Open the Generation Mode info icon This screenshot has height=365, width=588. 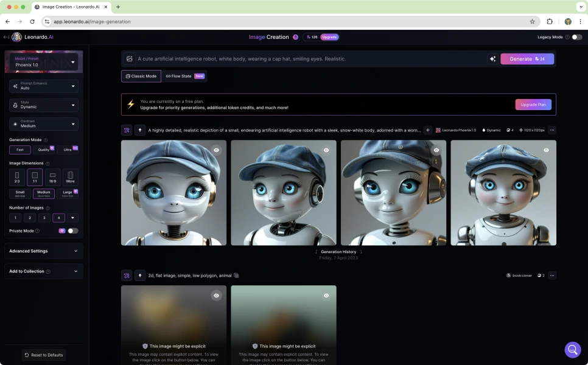[46, 140]
